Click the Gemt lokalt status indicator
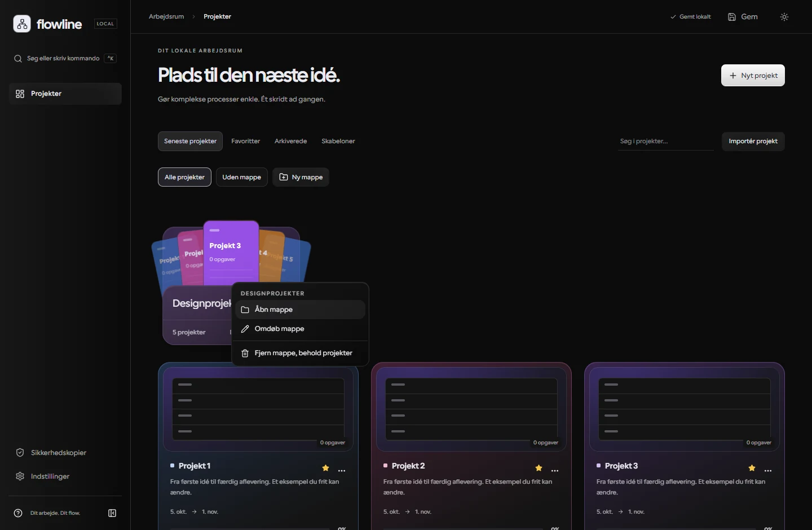Viewport: 812px width, 530px height. tap(690, 17)
